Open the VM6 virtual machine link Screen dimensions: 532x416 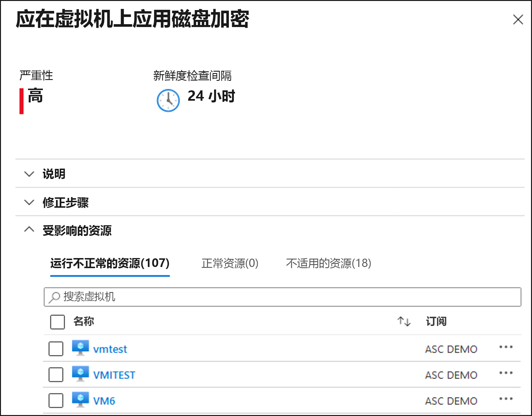pos(104,401)
